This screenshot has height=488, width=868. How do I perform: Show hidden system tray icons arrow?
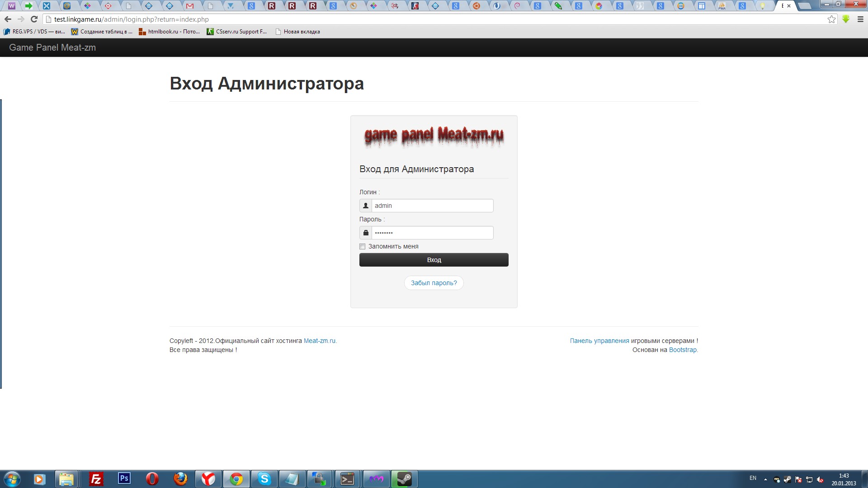(765, 479)
